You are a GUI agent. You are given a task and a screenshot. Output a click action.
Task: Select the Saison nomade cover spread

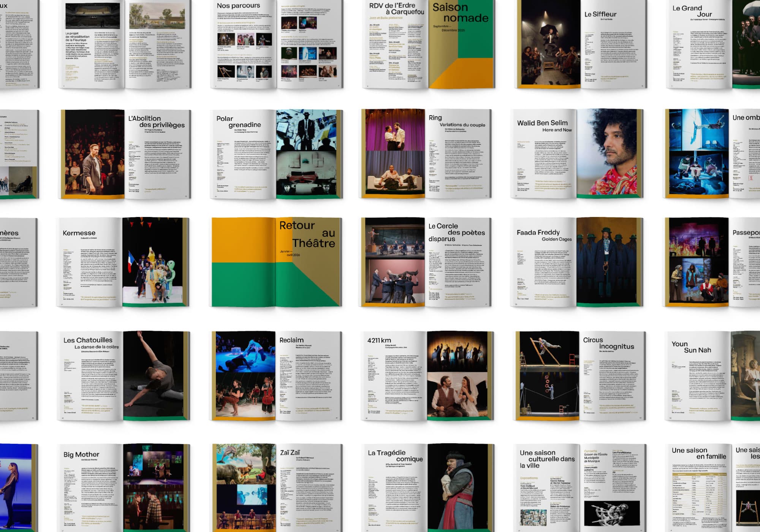click(462, 44)
